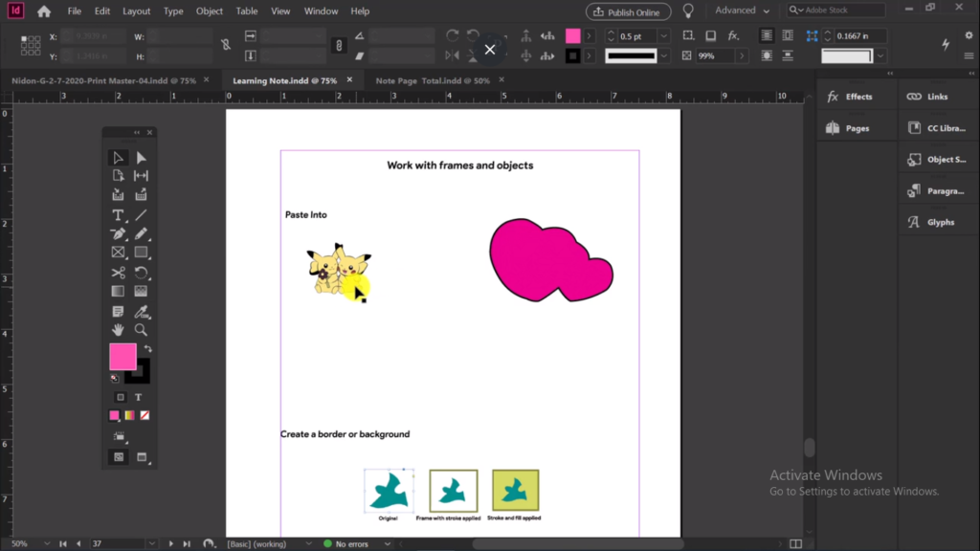Click the large pink Fill swatch in toolbox
980x551 pixels.
click(x=122, y=356)
